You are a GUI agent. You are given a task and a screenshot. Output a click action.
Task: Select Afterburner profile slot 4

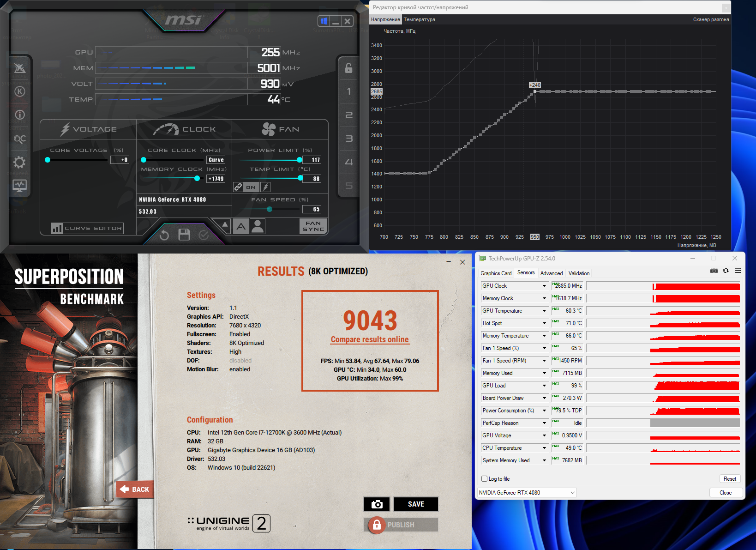pos(349,162)
